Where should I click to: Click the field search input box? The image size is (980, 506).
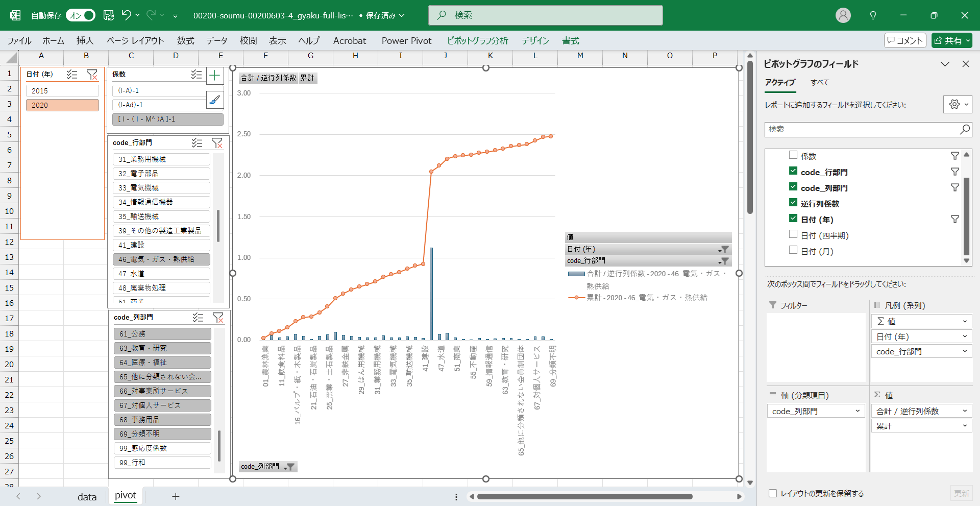point(862,130)
